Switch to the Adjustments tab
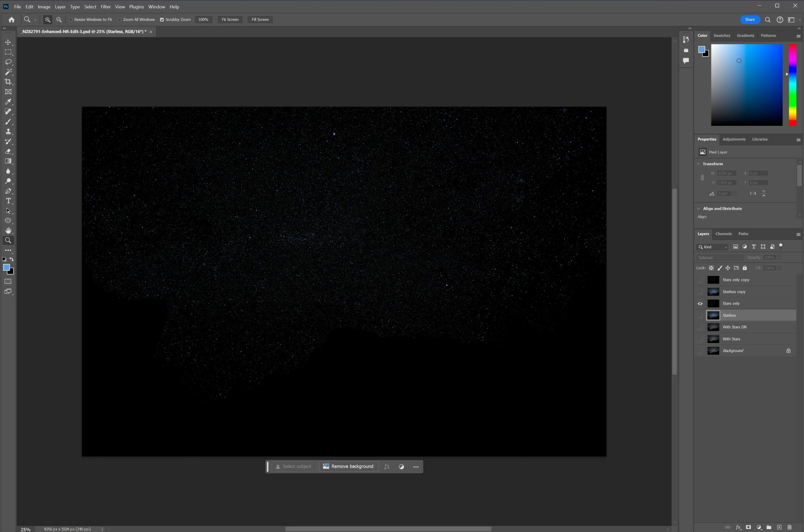Image resolution: width=804 pixels, height=532 pixels. click(734, 139)
